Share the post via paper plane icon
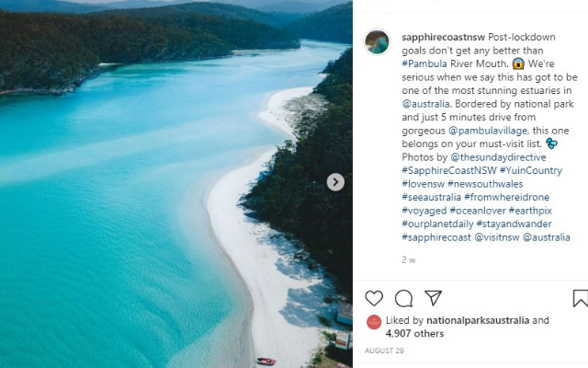The height and width of the screenshot is (368, 588). click(x=433, y=298)
